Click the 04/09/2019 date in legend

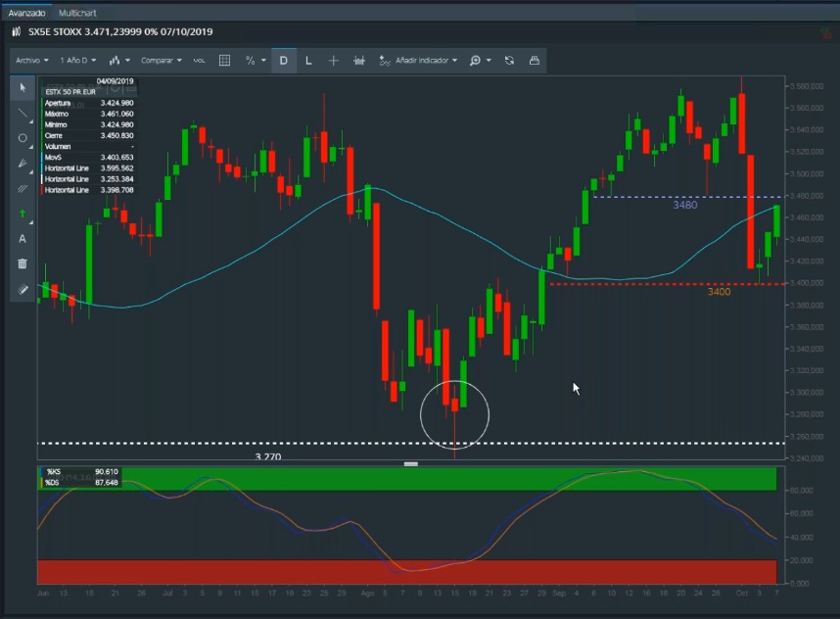pyautogui.click(x=115, y=81)
